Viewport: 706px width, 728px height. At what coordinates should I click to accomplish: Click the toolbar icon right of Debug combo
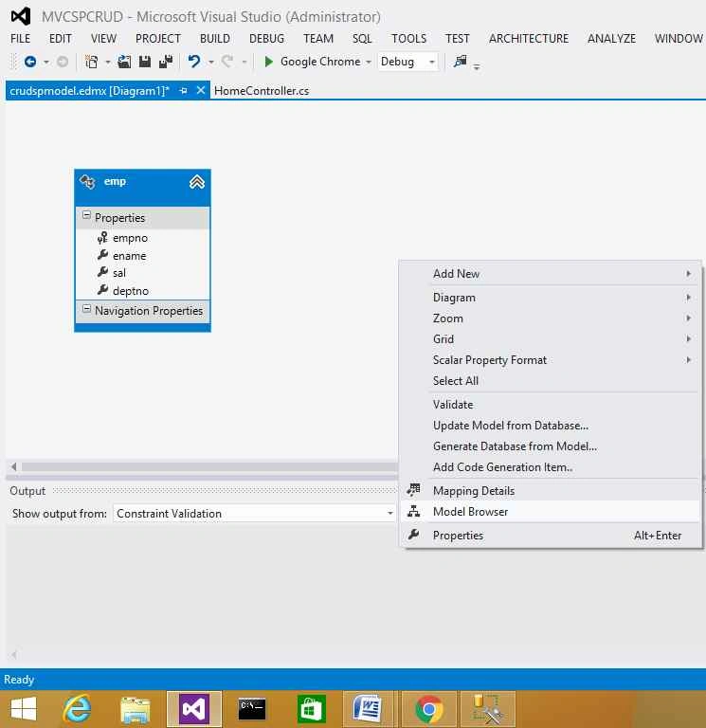click(x=460, y=61)
